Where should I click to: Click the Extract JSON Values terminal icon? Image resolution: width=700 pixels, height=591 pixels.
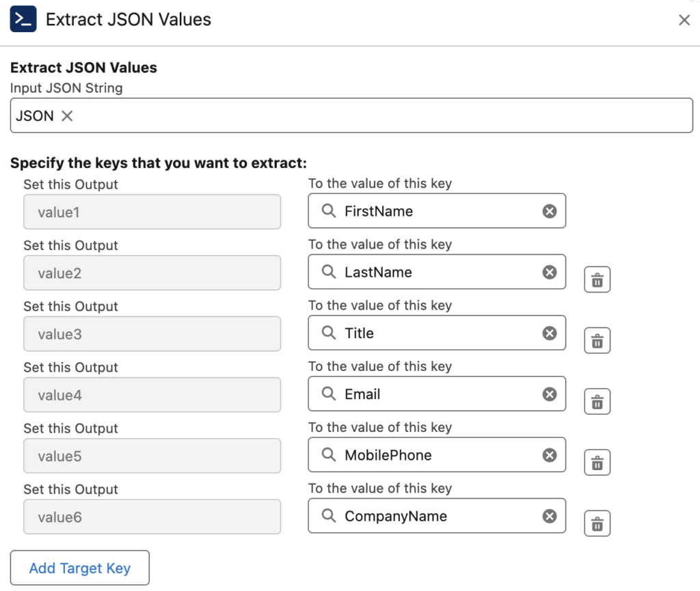22,20
